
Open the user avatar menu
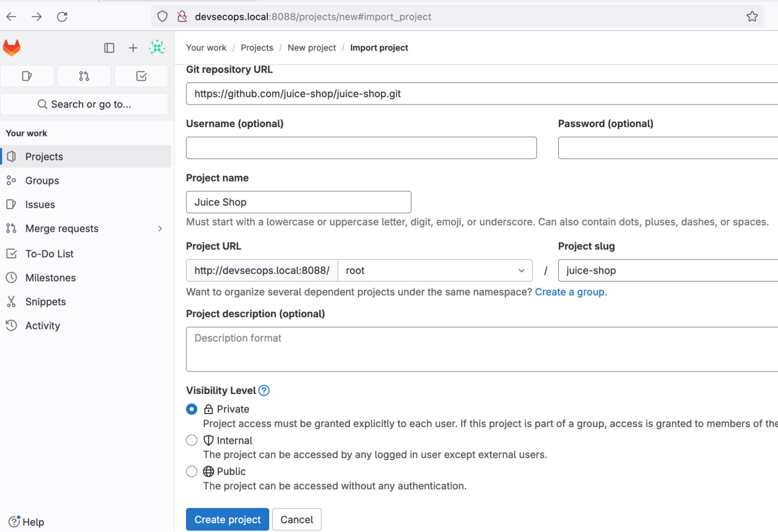157,48
